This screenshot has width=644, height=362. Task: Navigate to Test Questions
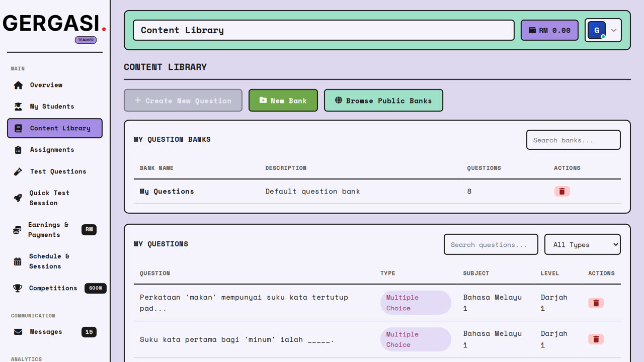(x=55, y=171)
